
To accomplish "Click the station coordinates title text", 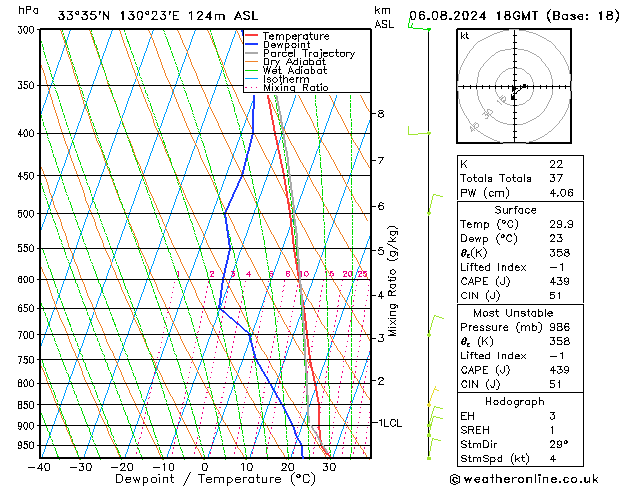I will click(x=158, y=16).
